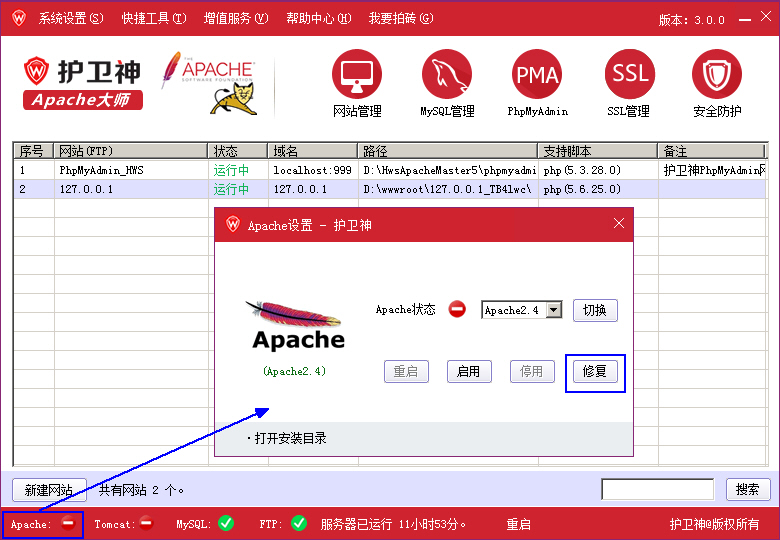
Task: Click 护卫神@版权所有 text
Action: (x=714, y=524)
